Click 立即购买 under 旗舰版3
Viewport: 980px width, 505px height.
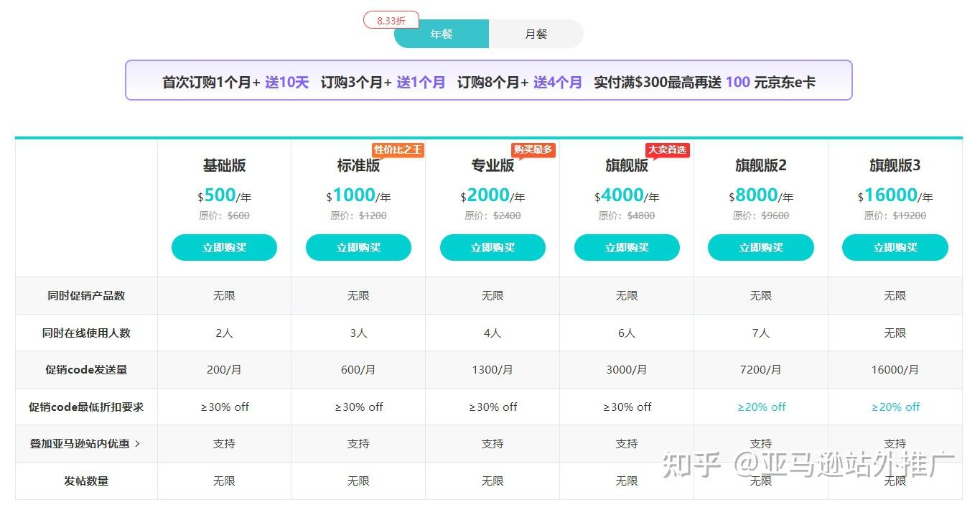pyautogui.click(x=895, y=247)
